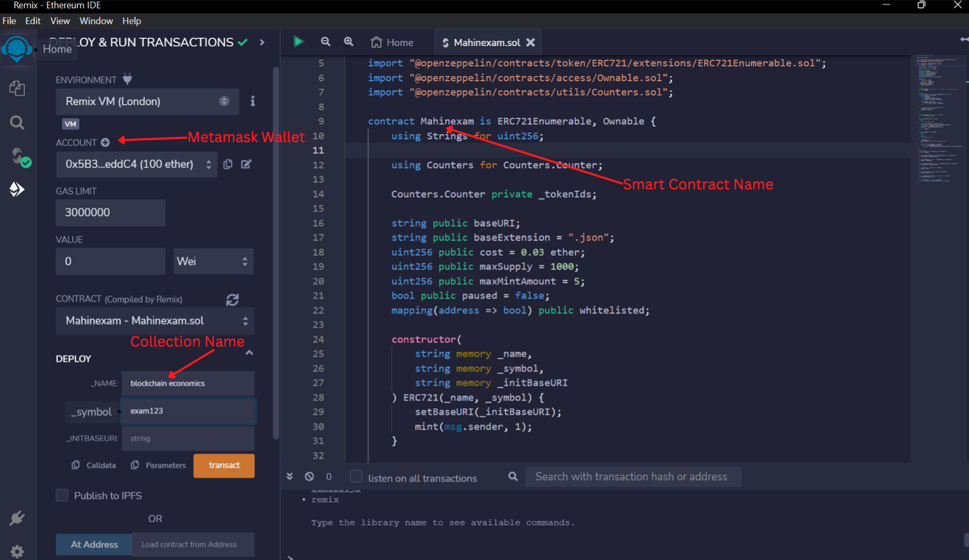Enable Publish to IPFS checkbox
Screen dimensions: 969x560
coord(62,495)
